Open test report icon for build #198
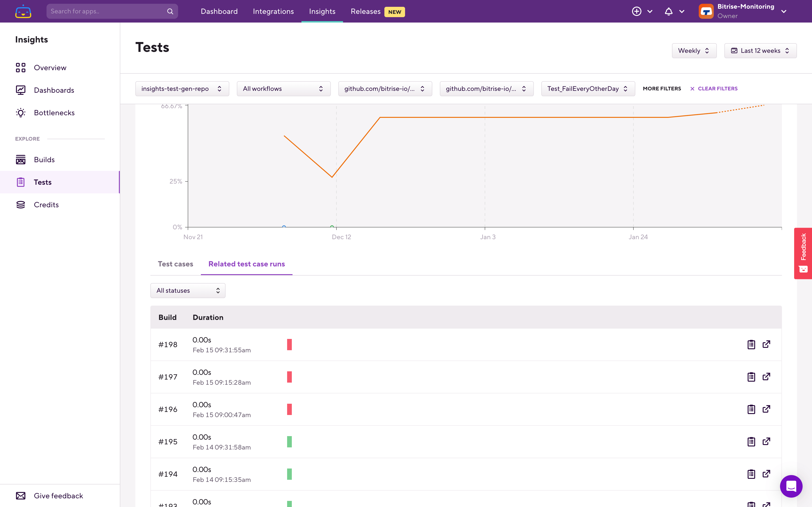812x507 pixels. pos(751,344)
